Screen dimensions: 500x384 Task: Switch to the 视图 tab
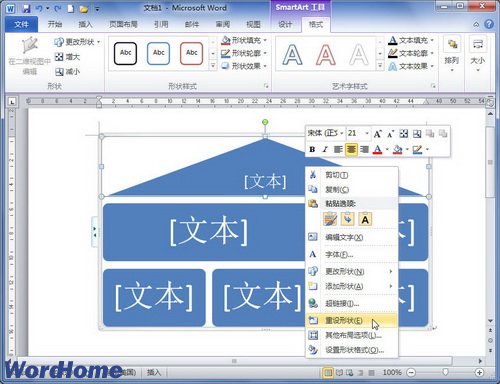click(253, 24)
